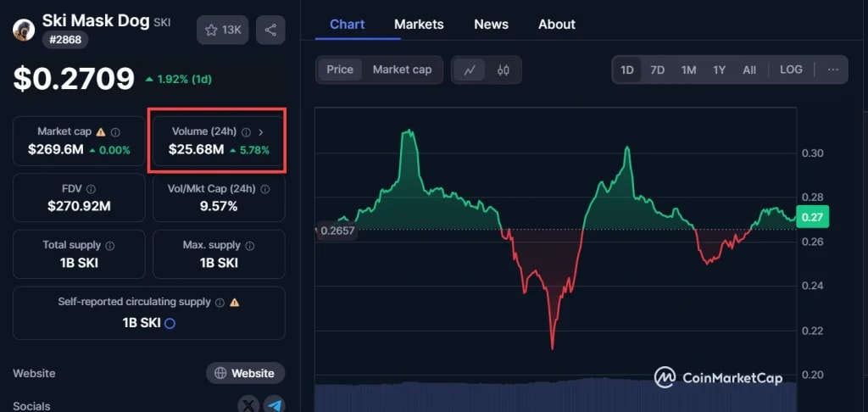Click the Market cap warning triangle icon
Image resolution: width=868 pixels, height=412 pixels.
coord(101,131)
